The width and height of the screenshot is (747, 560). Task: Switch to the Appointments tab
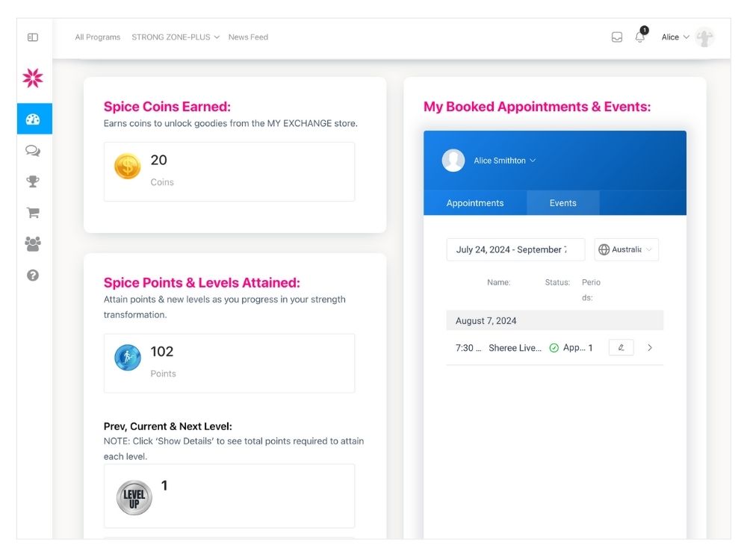tap(475, 203)
